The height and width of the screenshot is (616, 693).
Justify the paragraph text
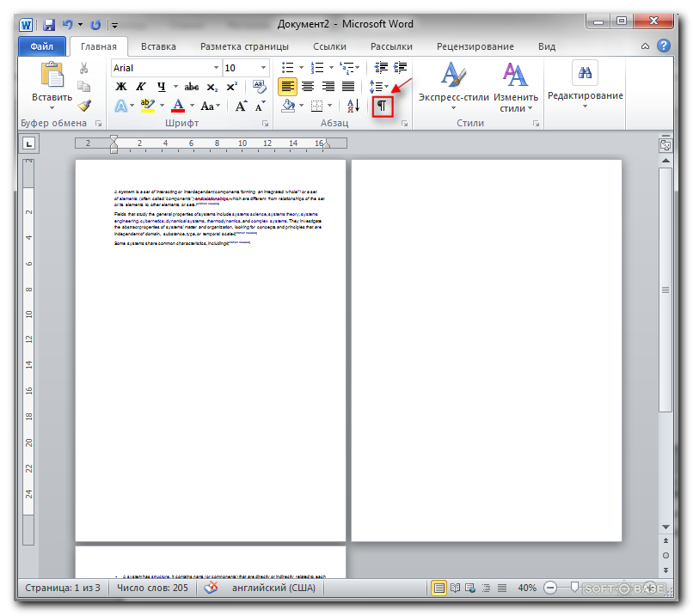(x=348, y=87)
